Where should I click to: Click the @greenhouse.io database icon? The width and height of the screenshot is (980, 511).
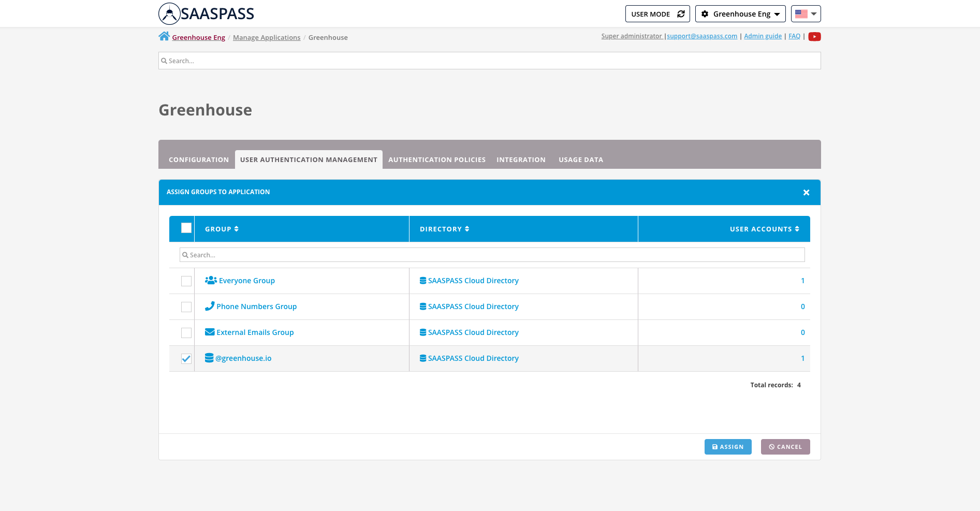[x=209, y=358]
